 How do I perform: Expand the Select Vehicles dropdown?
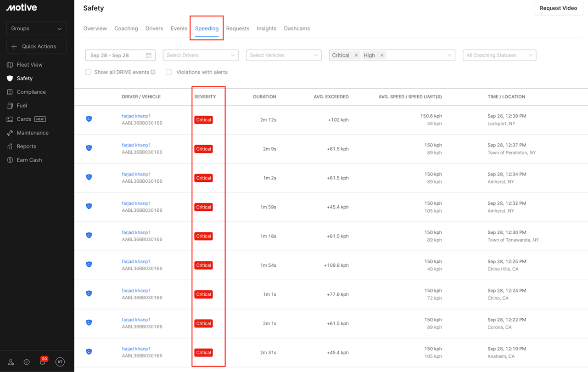click(284, 56)
